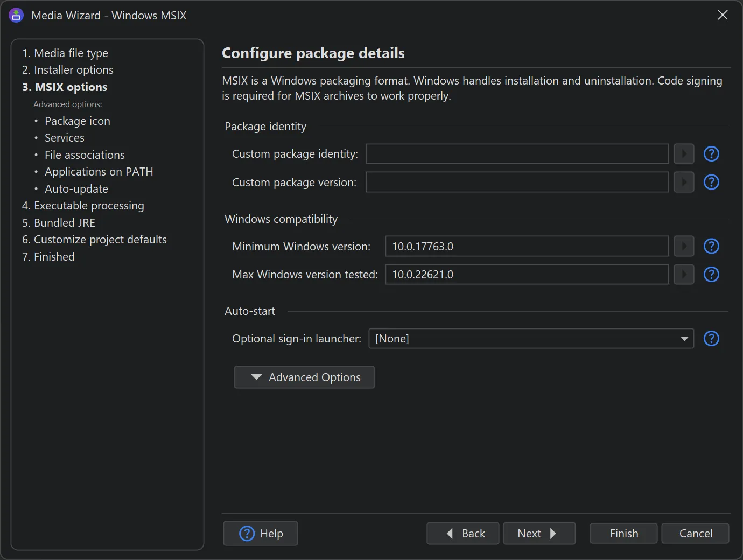This screenshot has width=743, height=560.
Task: Click variable arrow beside Custom package version
Action: click(x=684, y=182)
